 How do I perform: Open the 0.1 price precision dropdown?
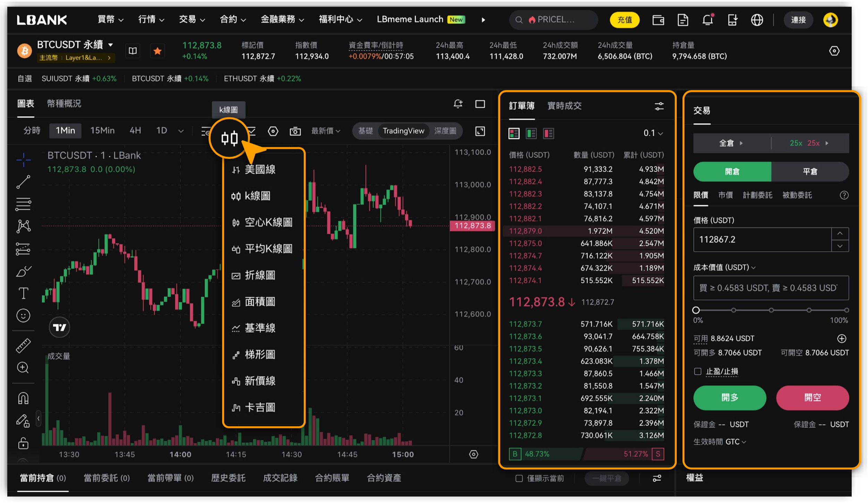(x=653, y=133)
